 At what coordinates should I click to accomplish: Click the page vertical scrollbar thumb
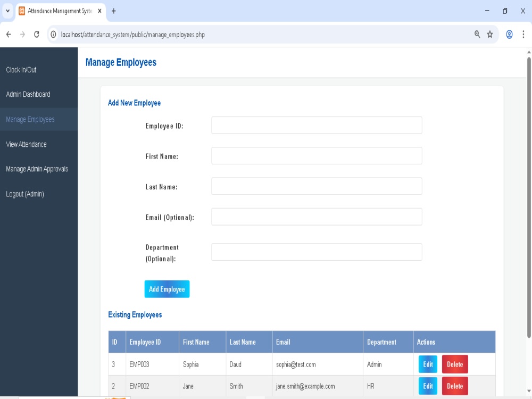529,197
